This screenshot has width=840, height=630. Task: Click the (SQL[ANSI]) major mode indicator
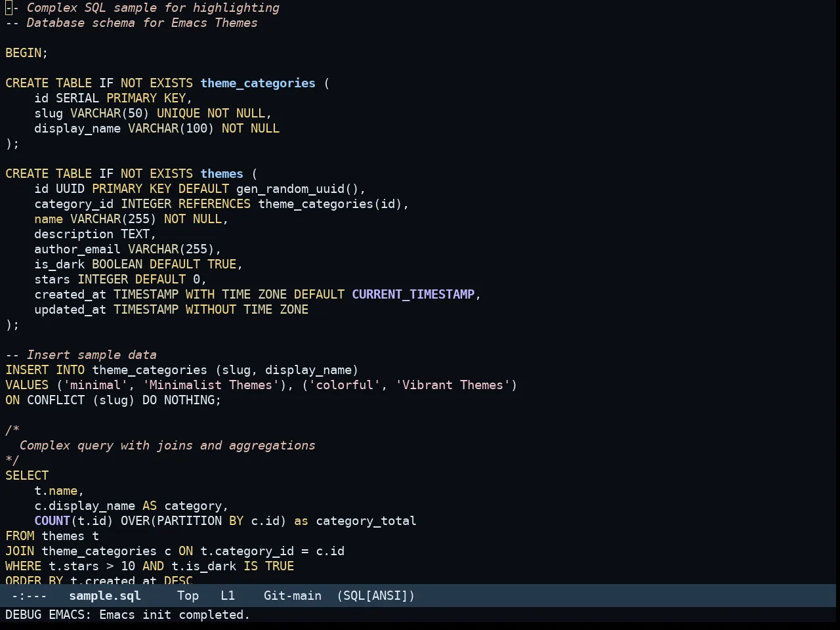[376, 596]
